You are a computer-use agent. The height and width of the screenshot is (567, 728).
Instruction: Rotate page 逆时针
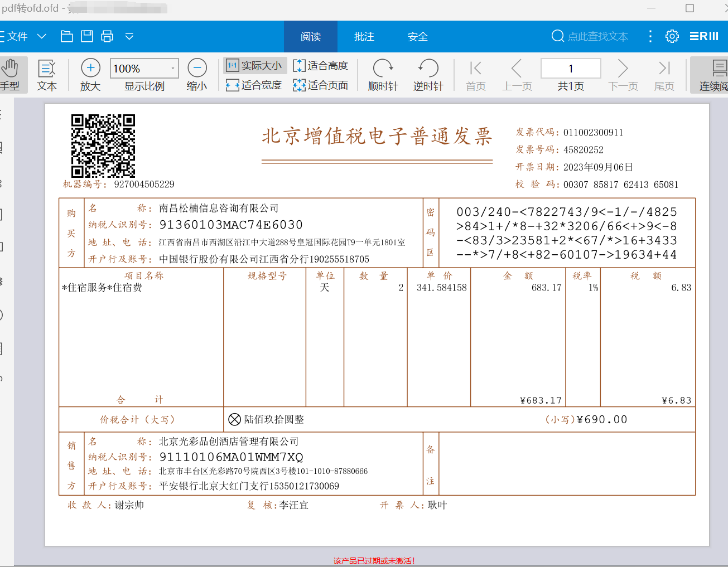tap(428, 75)
